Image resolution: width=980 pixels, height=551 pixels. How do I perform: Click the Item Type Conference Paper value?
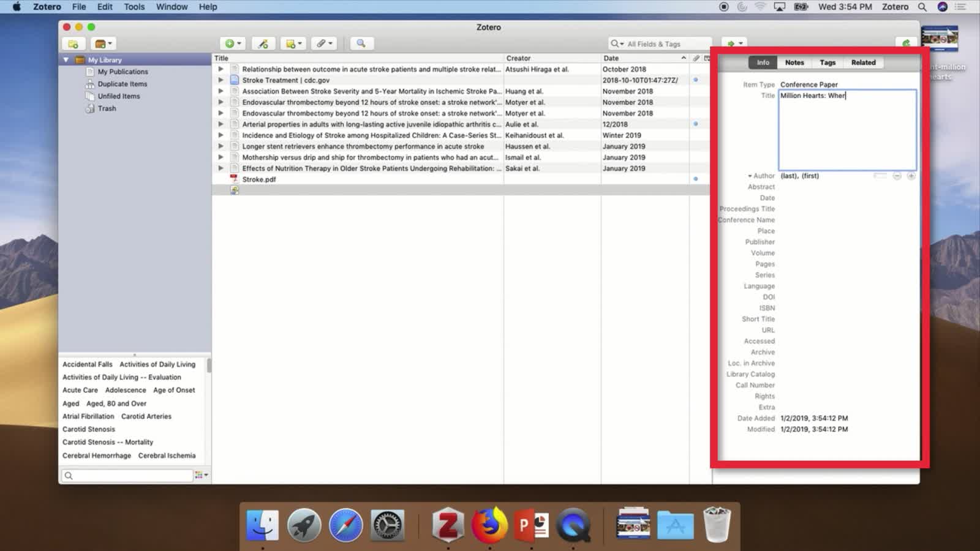(809, 84)
